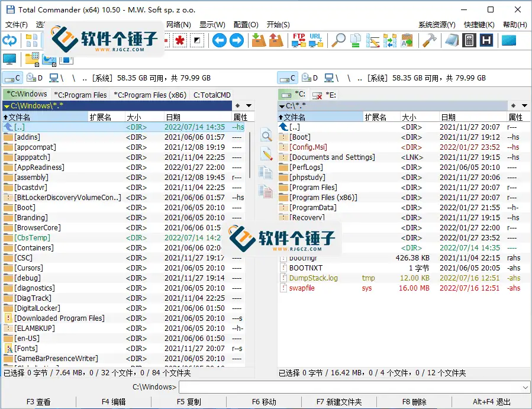The image size is (532, 409).
Task: Click the invert selection asterisk icon
Action: tap(180, 40)
